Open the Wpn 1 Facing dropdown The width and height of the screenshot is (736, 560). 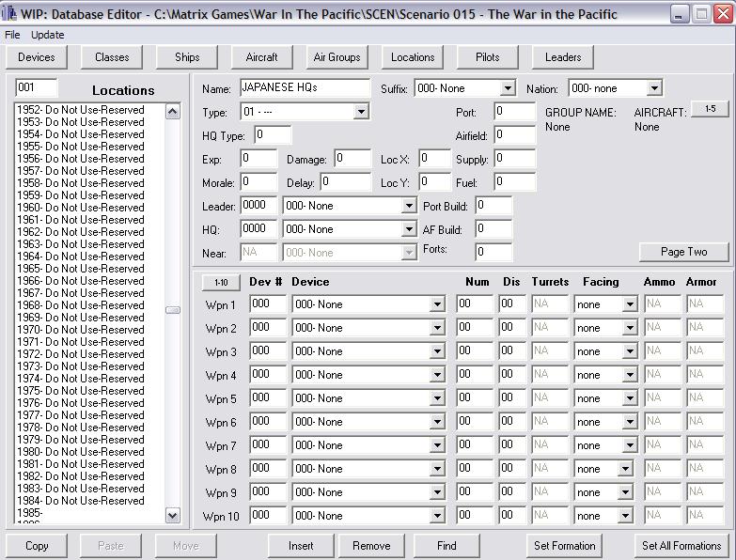[x=630, y=304]
